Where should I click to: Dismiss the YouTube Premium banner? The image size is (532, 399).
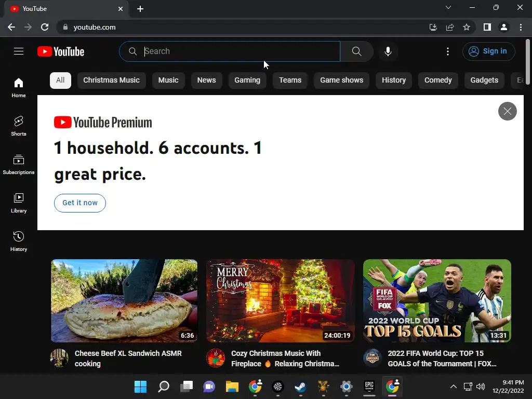click(x=507, y=111)
